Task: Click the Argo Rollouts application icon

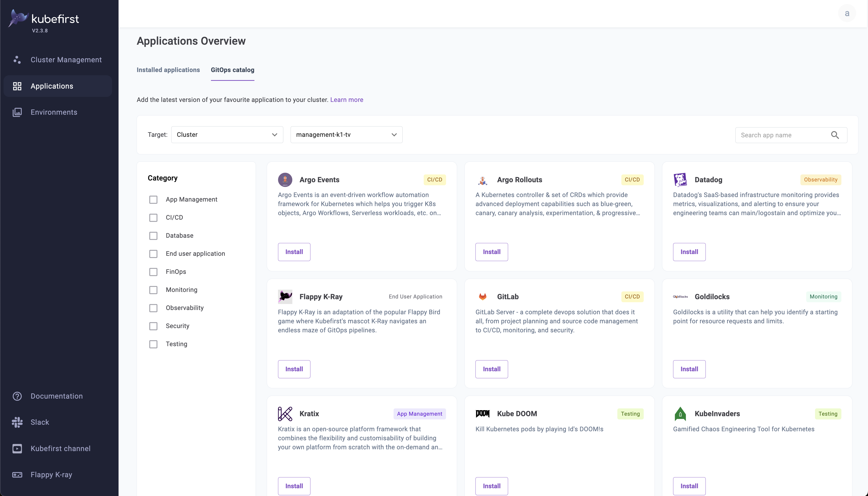Action: click(x=483, y=179)
